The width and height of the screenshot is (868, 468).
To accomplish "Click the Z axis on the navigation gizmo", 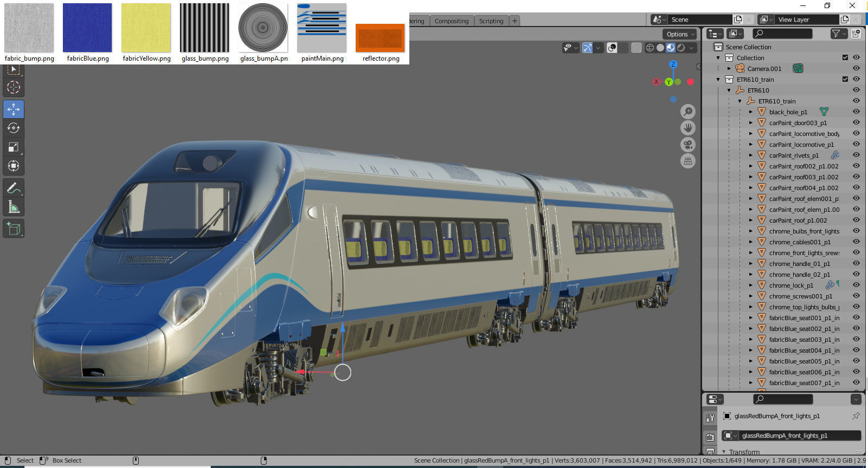I will 673,64.
